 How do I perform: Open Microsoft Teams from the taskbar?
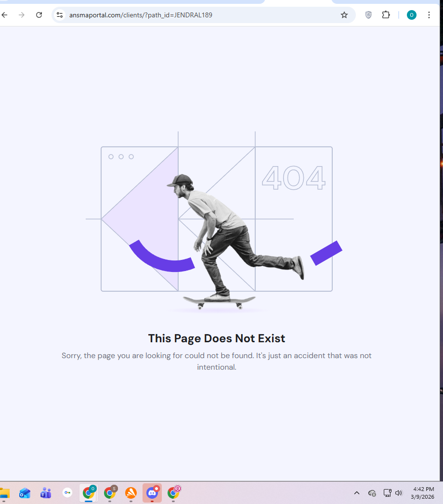46,493
